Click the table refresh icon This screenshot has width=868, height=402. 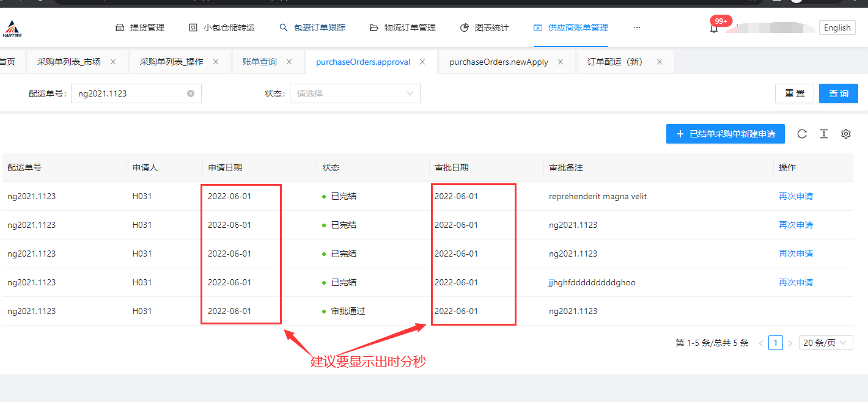click(x=802, y=134)
